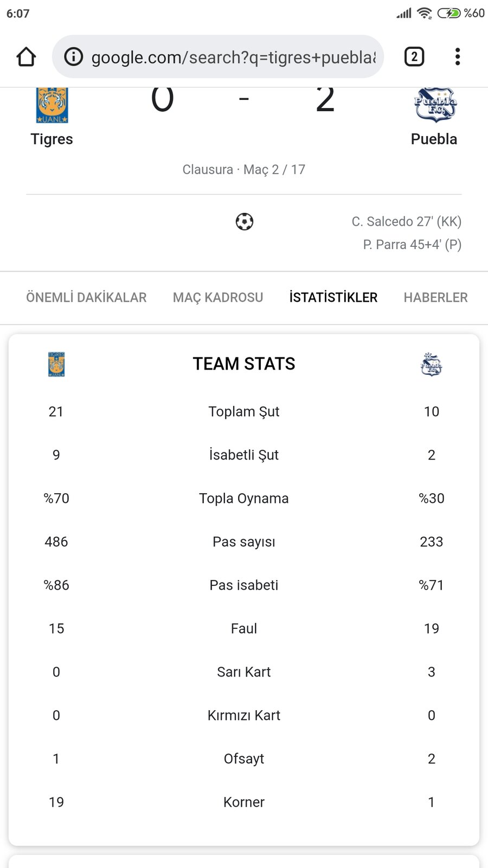The width and height of the screenshot is (488, 868).
Task: Open the HABERLER tab
Action: 435,297
